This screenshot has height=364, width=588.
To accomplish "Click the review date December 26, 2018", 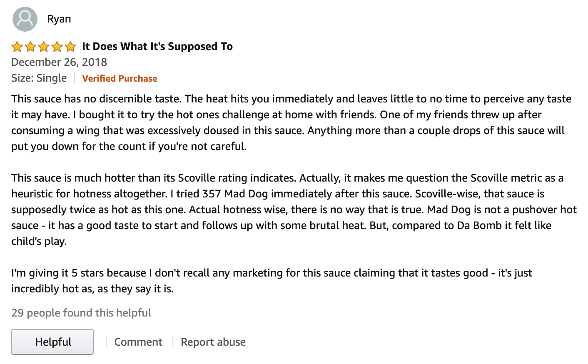I will click(x=59, y=62).
